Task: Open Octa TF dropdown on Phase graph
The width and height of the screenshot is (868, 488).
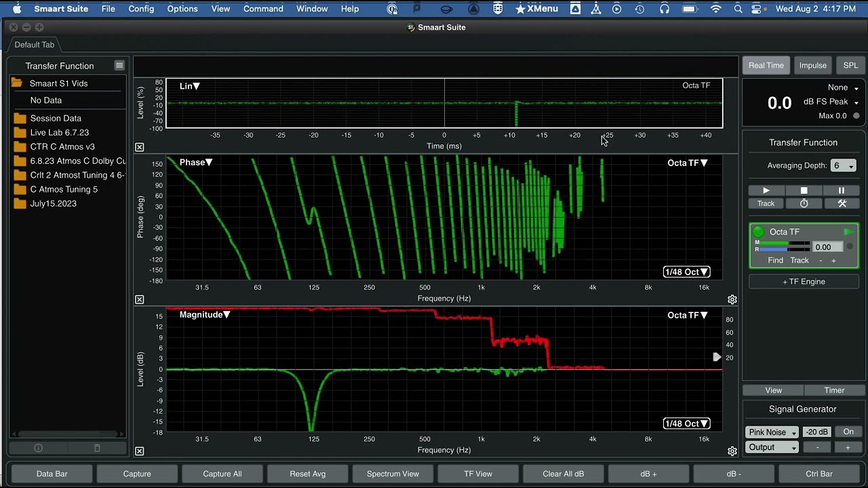Action: coord(687,163)
